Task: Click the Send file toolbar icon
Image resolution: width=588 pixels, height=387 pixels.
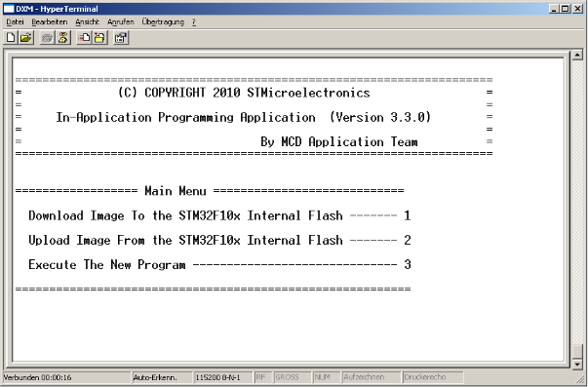Action: click(84, 37)
